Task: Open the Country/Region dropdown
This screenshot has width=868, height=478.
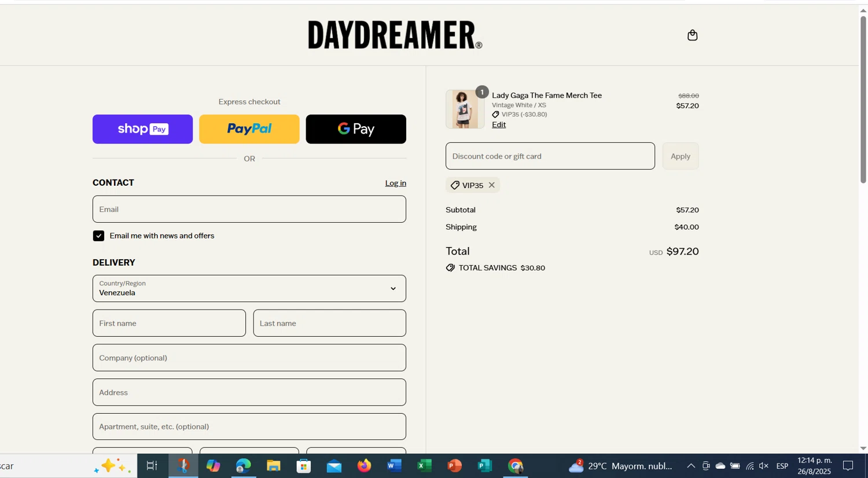Action: click(249, 288)
